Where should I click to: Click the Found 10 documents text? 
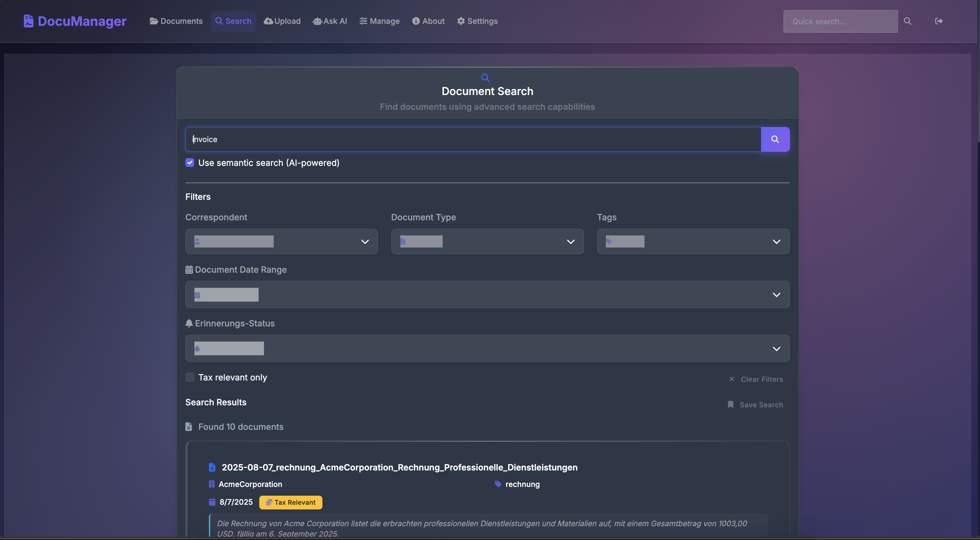241,427
